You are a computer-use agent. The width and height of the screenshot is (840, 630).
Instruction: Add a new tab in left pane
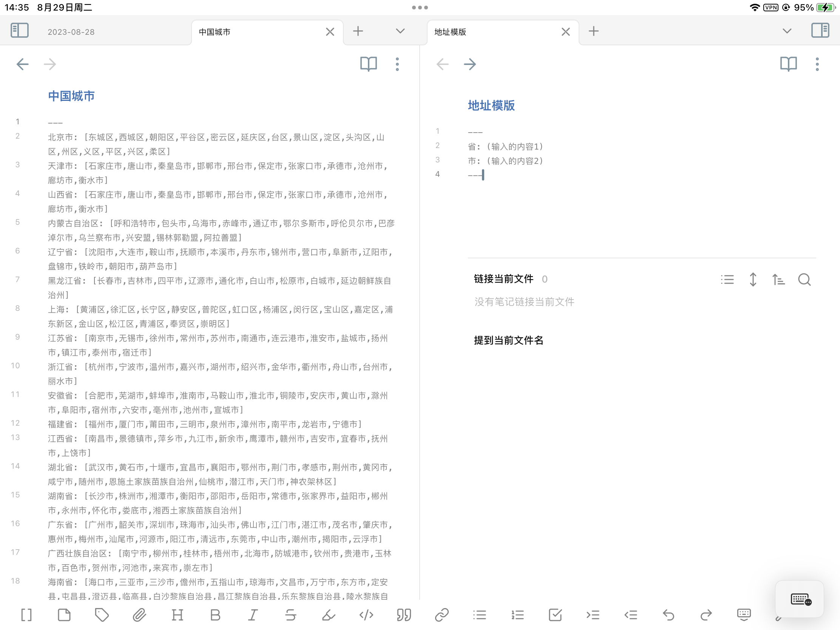[x=358, y=31]
